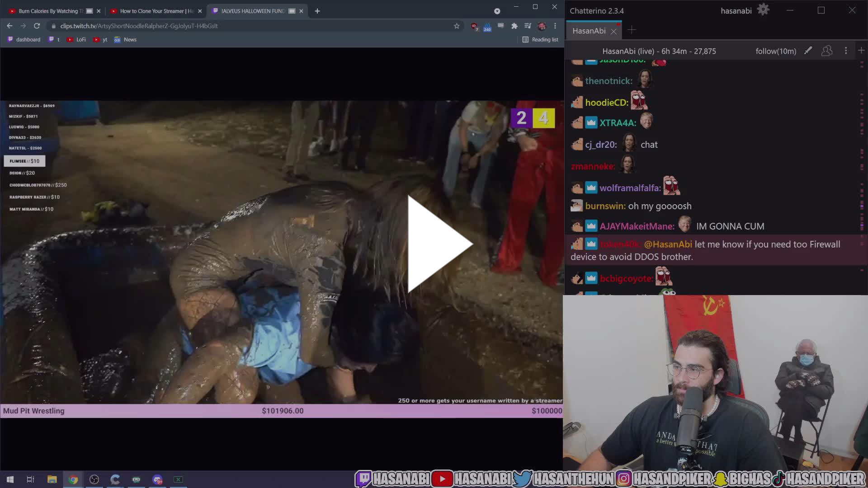Toggle follow(10m) followers-only mode
This screenshot has width=868, height=488.
776,51
